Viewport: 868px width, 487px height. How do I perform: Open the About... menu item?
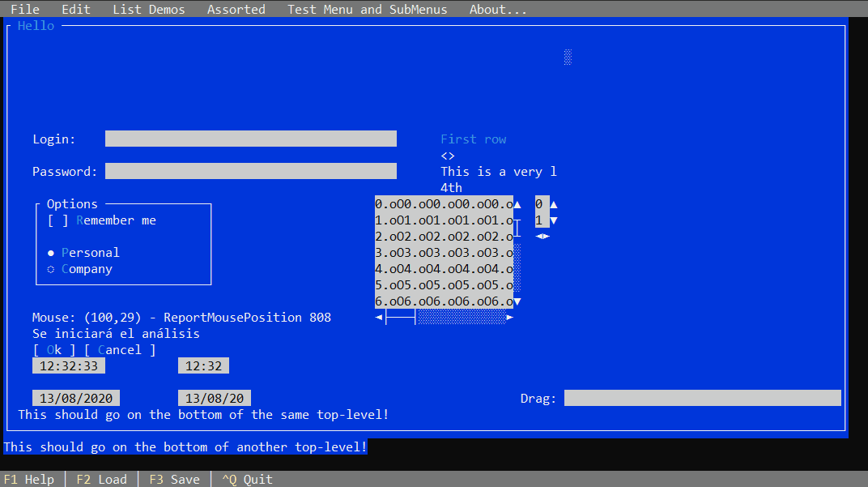tap(498, 10)
